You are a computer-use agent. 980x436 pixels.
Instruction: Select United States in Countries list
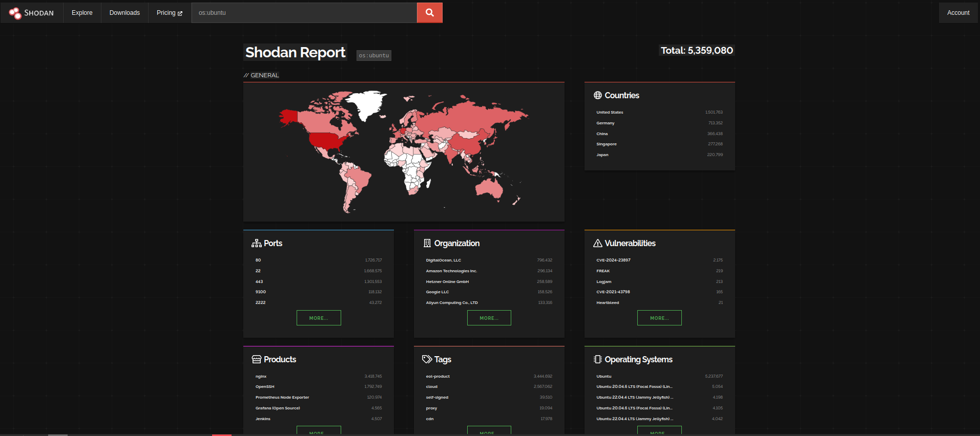coord(659,112)
